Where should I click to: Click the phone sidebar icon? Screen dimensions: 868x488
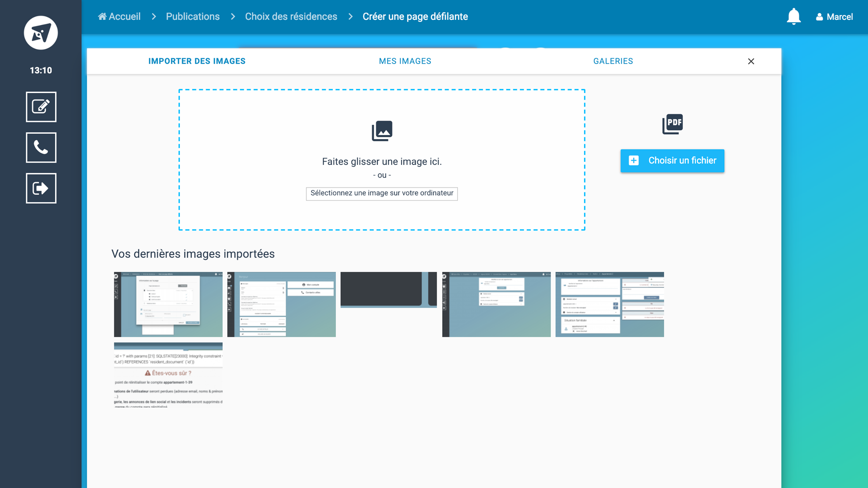[x=41, y=148]
